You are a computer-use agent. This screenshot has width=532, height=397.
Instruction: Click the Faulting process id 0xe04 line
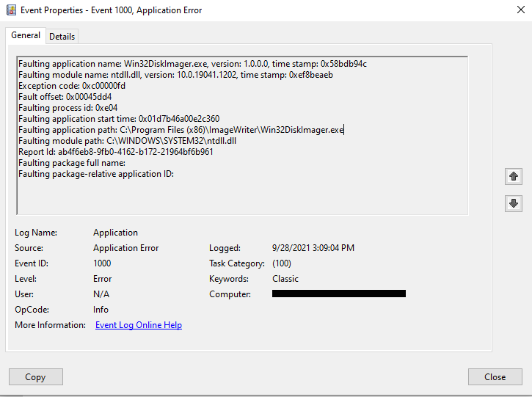68,108
